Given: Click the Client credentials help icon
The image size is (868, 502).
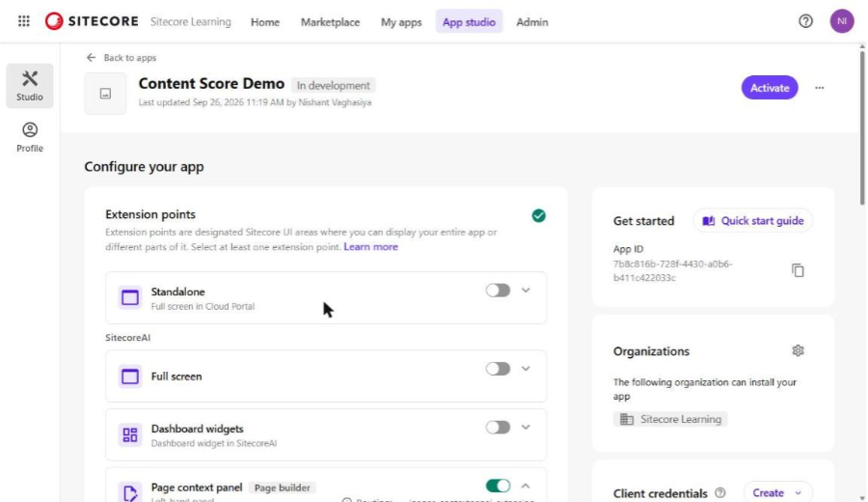Looking at the screenshot, I should (719, 492).
